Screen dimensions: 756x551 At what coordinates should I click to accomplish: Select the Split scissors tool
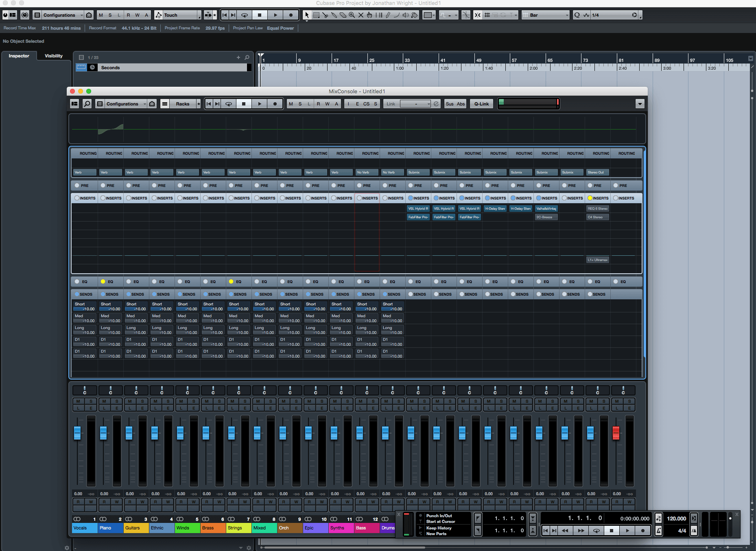[325, 15]
